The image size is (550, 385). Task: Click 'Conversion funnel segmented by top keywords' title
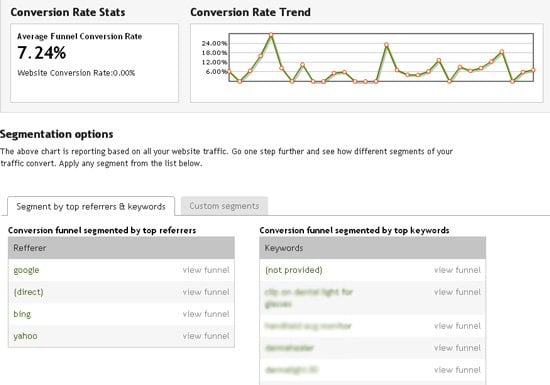(354, 230)
